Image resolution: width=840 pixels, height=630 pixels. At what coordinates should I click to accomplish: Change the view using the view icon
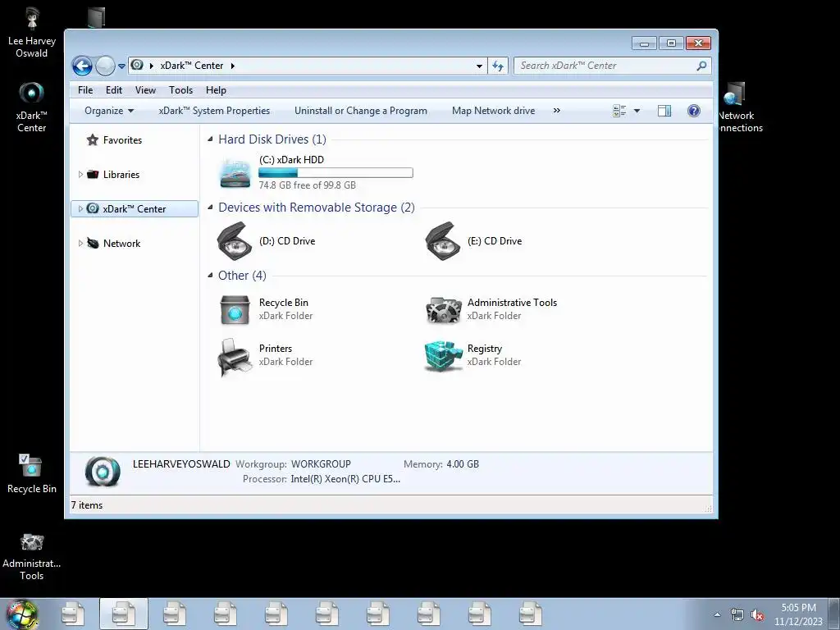(x=620, y=111)
